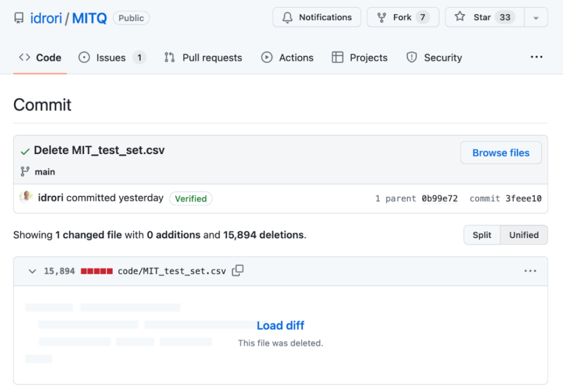Switch to the Issues tab
Image resolution: width=563 pixels, height=392 pixels.
[x=112, y=58]
